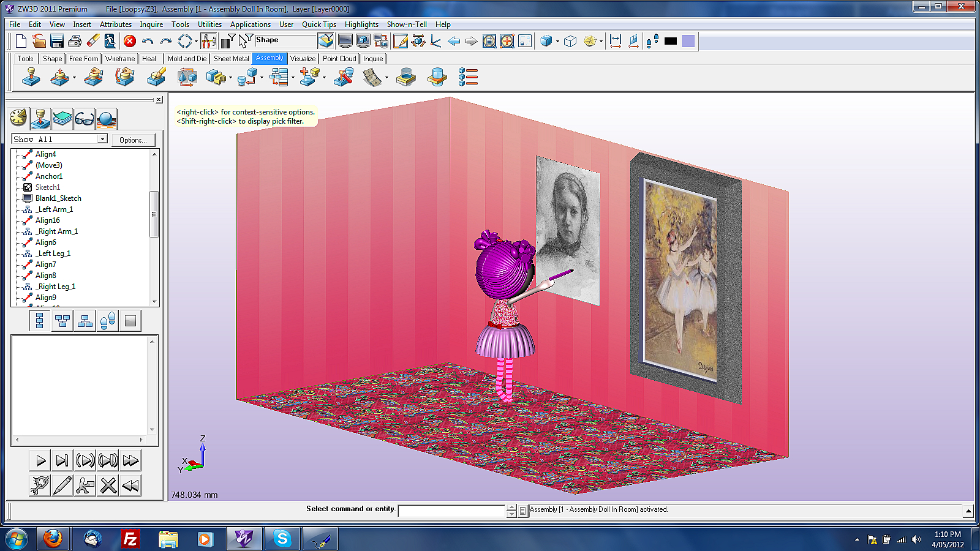Click the previous view blue arrow
This screenshot has width=980, height=551.
(x=454, y=41)
